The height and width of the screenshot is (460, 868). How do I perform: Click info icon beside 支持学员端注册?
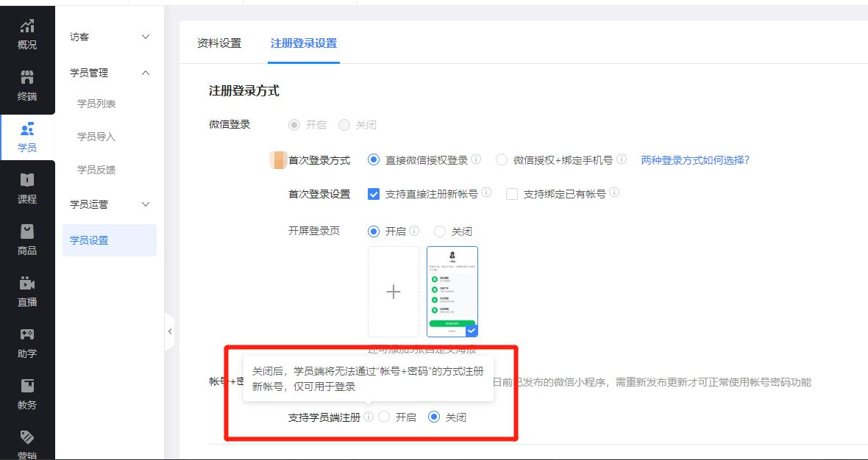[x=369, y=417]
